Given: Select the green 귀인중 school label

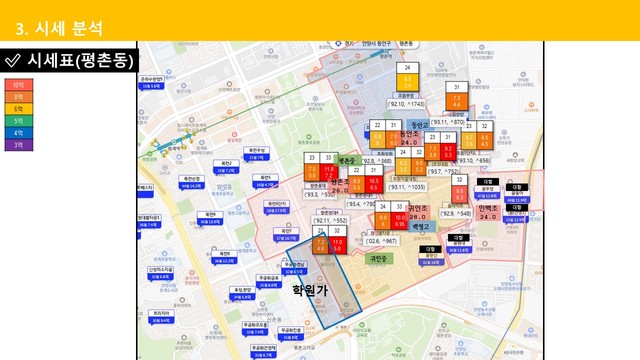Looking at the screenshot, I should click(379, 258).
